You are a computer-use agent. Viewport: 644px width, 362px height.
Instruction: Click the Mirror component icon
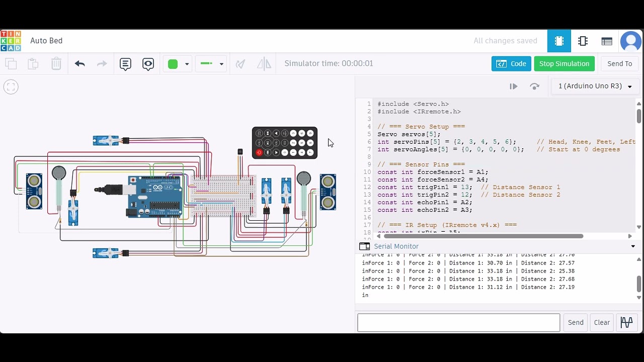coord(264,64)
